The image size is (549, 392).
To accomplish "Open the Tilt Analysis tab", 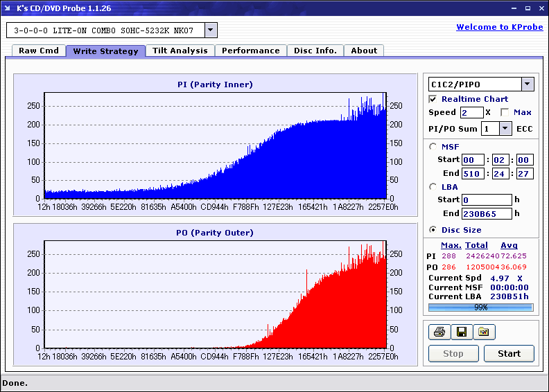I will (180, 51).
